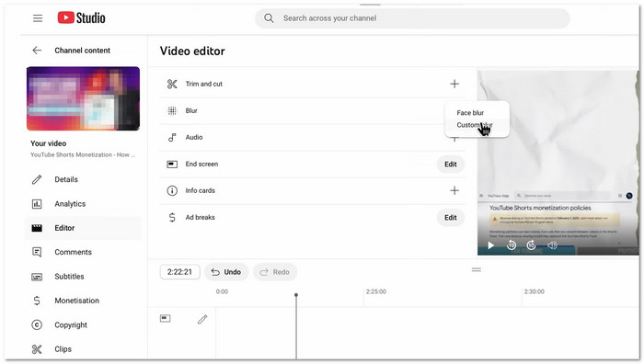The image size is (644, 364).
Task: Click the Copyright circle icon
Action: (37, 325)
